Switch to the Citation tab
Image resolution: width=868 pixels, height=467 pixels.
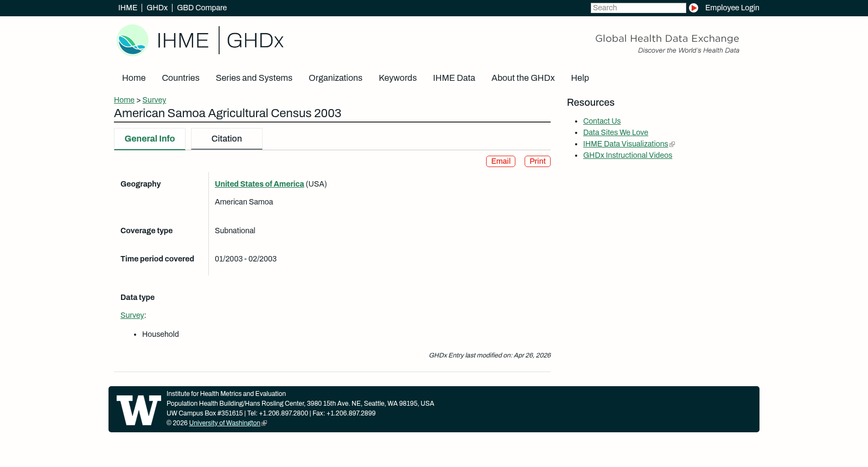click(227, 139)
